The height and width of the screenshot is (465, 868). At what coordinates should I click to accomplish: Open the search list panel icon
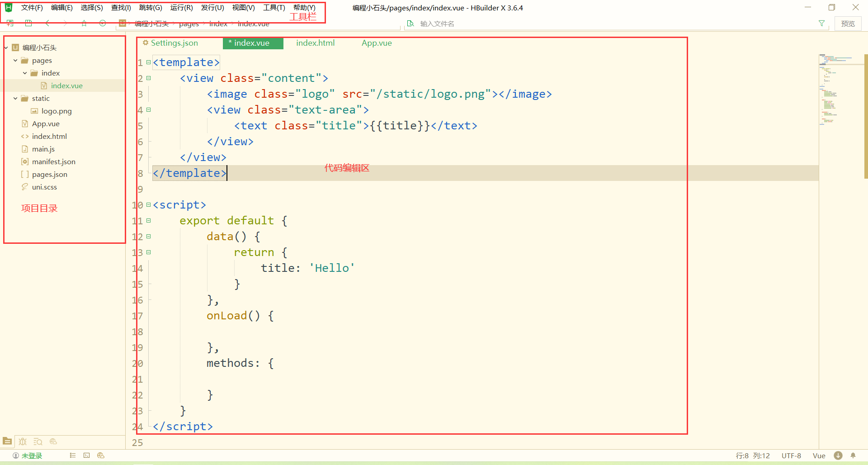tap(38, 441)
